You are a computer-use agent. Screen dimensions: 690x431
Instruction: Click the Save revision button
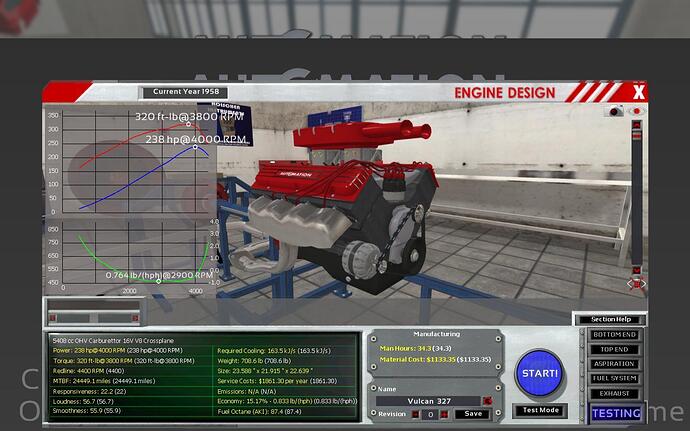click(474, 413)
